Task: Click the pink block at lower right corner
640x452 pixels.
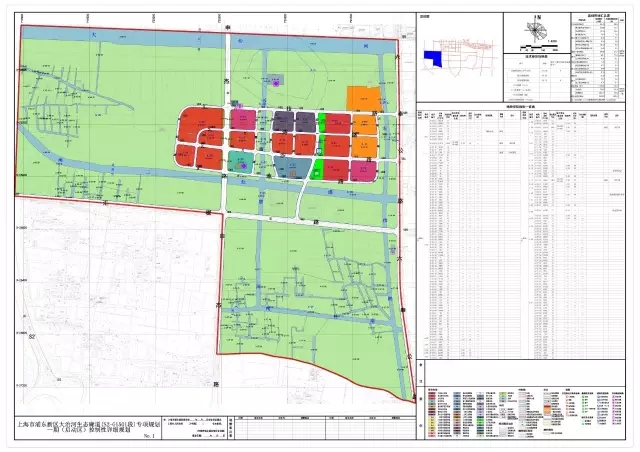Action: point(363,169)
